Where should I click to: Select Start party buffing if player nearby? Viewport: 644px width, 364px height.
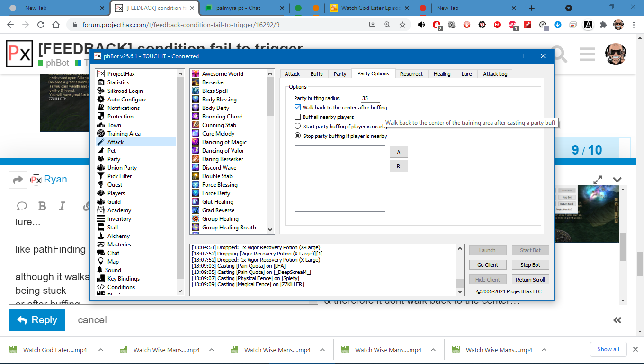tap(298, 127)
